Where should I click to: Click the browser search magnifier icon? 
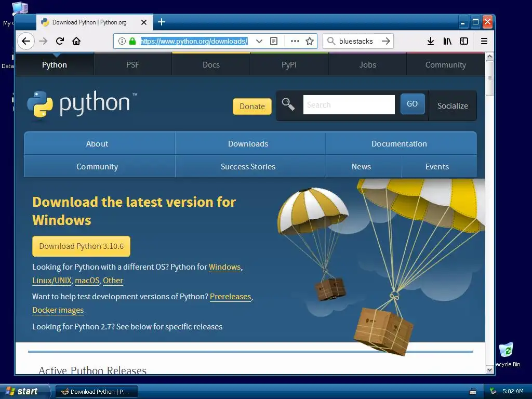(331, 41)
